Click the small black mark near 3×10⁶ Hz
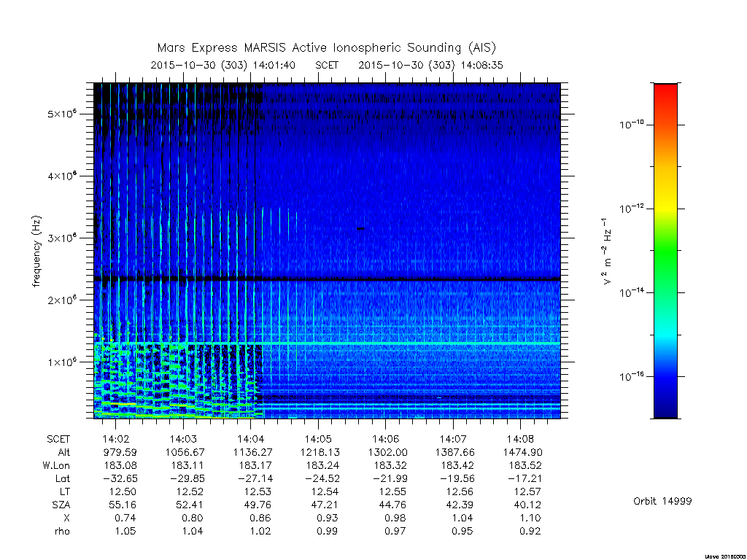 (360, 228)
